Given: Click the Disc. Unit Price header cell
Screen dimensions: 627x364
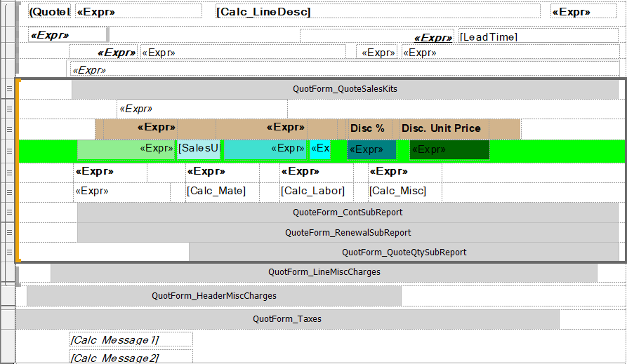Looking at the screenshot, I should (x=444, y=128).
